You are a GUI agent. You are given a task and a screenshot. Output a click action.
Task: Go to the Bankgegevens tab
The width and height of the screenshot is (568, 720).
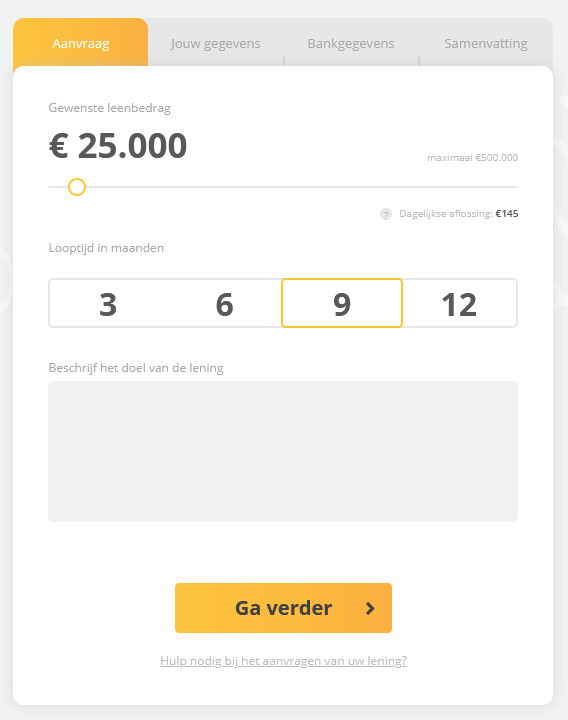pyautogui.click(x=351, y=43)
